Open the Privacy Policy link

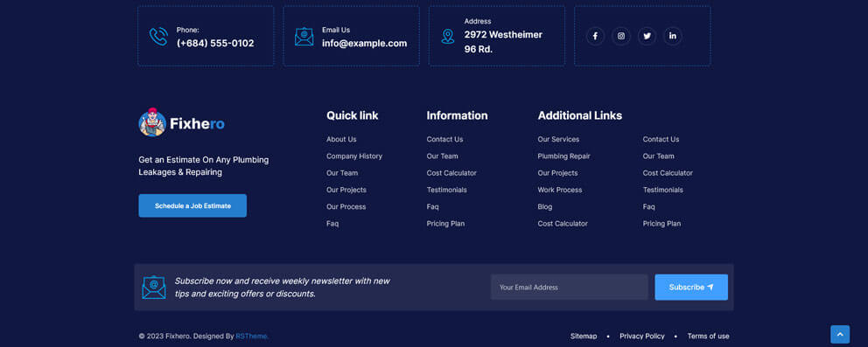point(642,336)
